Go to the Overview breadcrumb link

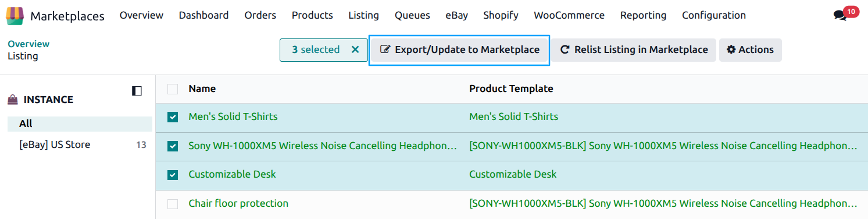28,44
